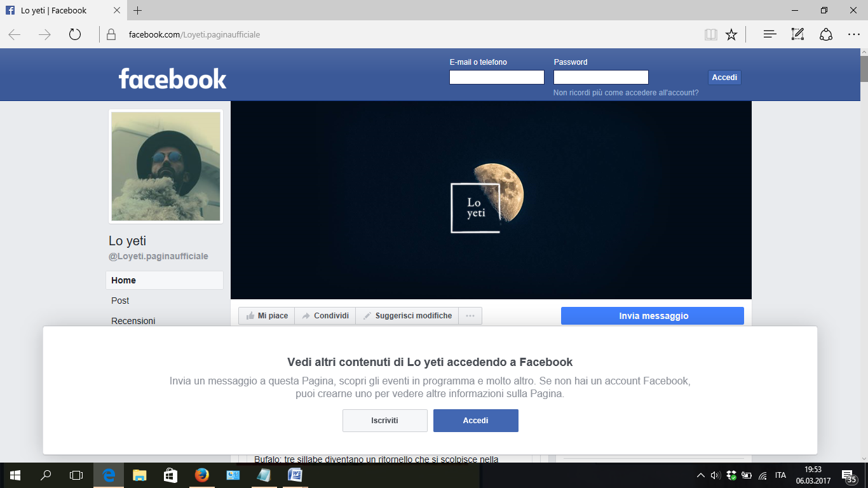Open a new browser tab

click(x=138, y=10)
